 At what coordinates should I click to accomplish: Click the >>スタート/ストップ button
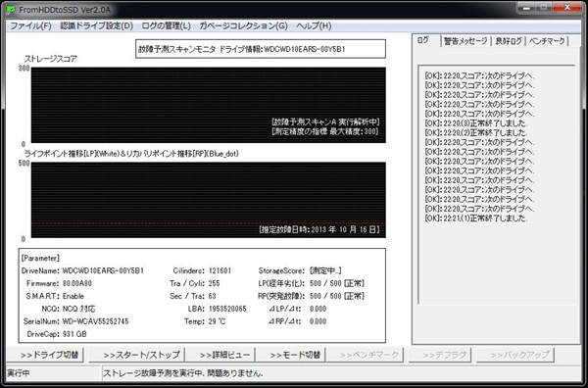(137, 355)
